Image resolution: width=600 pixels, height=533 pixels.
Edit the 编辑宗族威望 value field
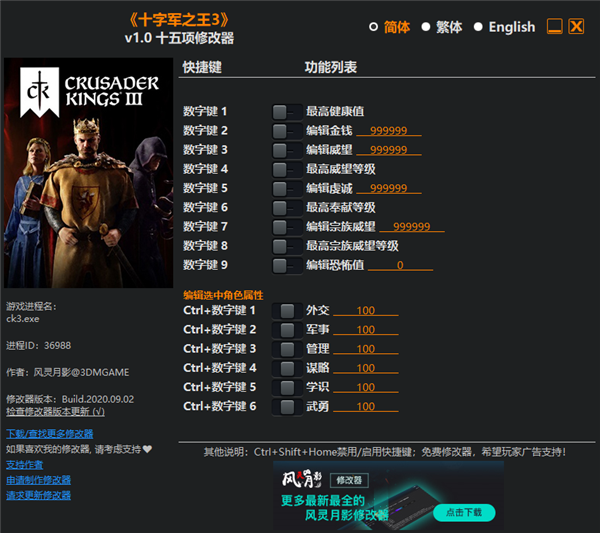411,227
